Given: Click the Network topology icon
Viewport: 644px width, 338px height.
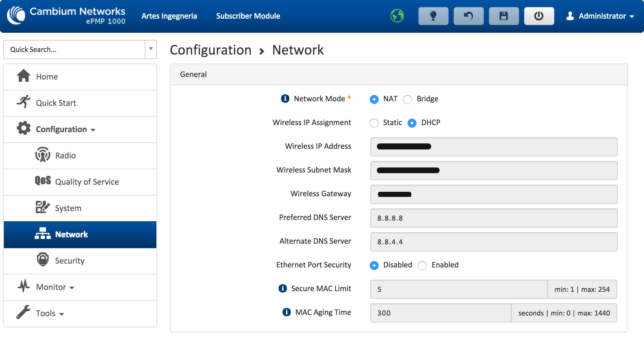Looking at the screenshot, I should coord(43,233).
